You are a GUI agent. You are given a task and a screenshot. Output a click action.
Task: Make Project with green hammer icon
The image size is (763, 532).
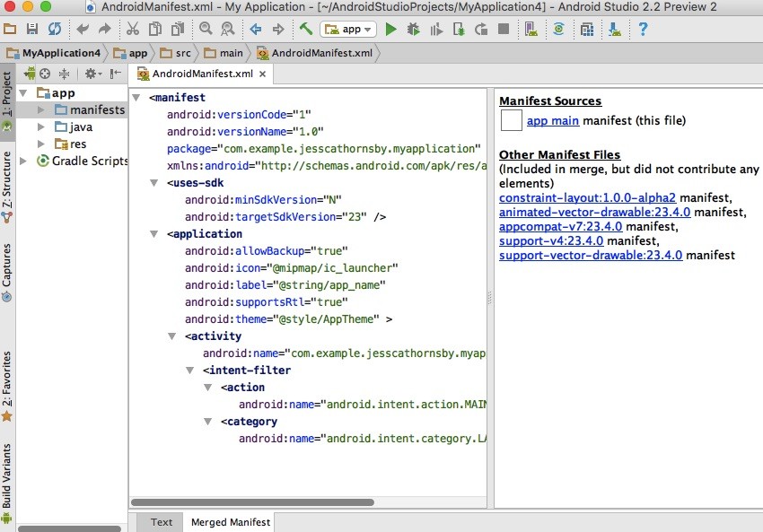(x=306, y=29)
